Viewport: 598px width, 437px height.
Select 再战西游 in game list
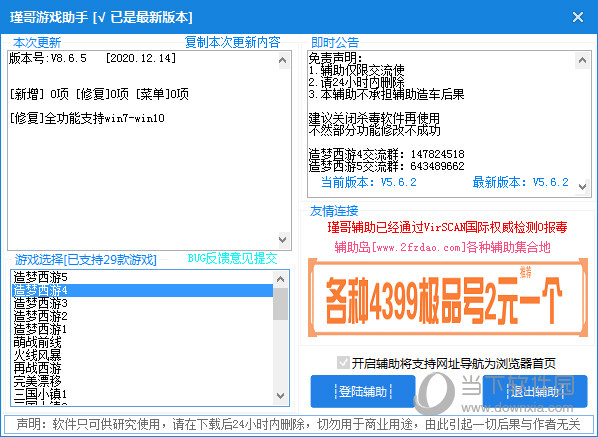[142, 368]
